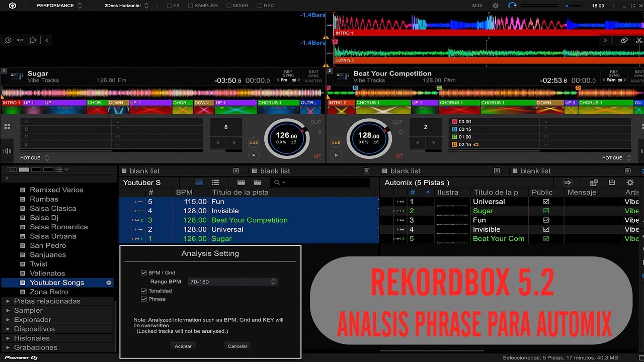Viewport: 644px width, 362px height.
Task: Open the first blank list palette menu icon
Action: 236,171
